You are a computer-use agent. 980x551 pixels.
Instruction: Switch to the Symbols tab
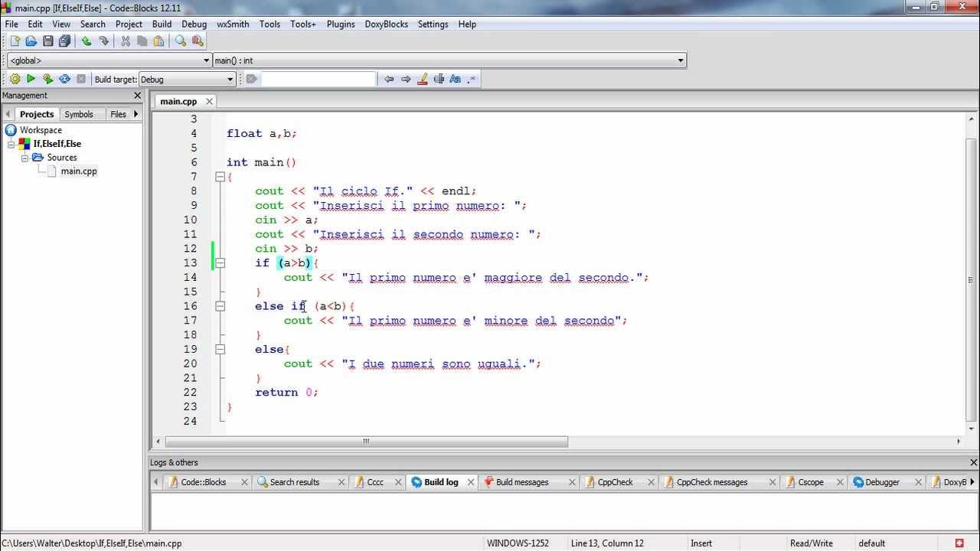point(79,114)
